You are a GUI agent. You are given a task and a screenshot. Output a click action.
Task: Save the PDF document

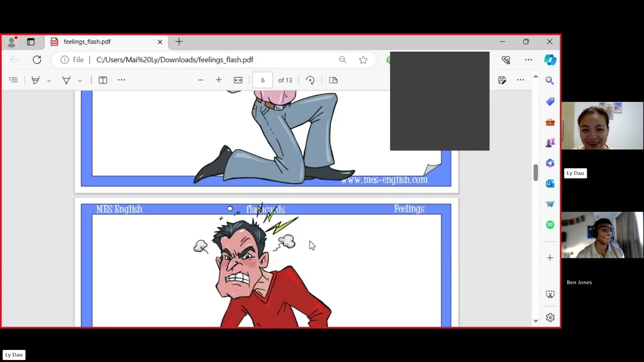click(x=502, y=80)
